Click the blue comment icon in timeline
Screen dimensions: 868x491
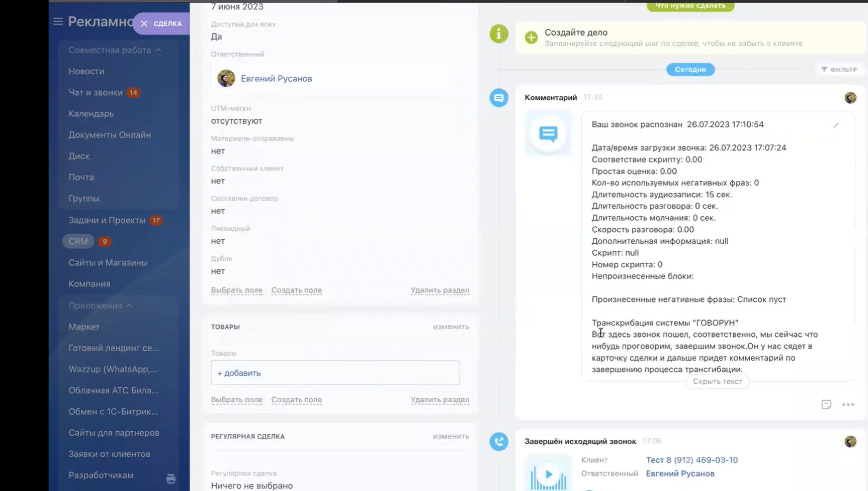click(499, 98)
